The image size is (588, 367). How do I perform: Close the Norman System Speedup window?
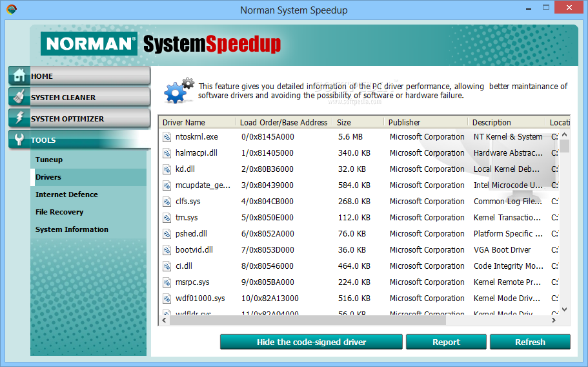pos(569,7)
